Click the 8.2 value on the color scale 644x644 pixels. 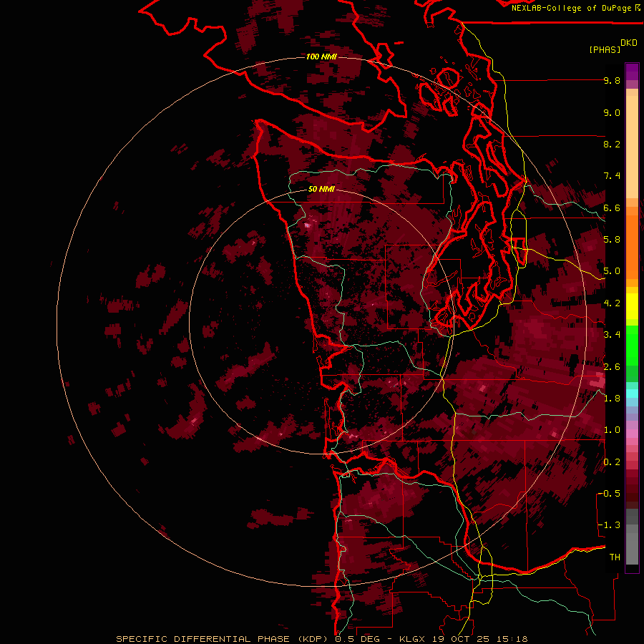[x=612, y=145]
